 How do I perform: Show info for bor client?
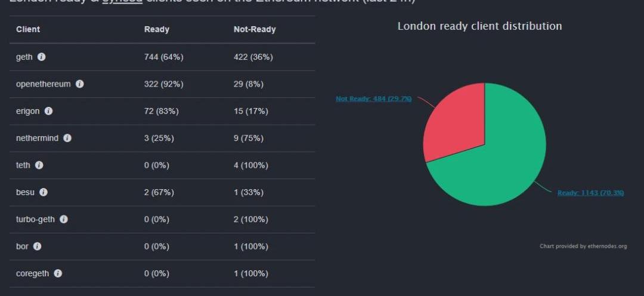(x=38, y=246)
